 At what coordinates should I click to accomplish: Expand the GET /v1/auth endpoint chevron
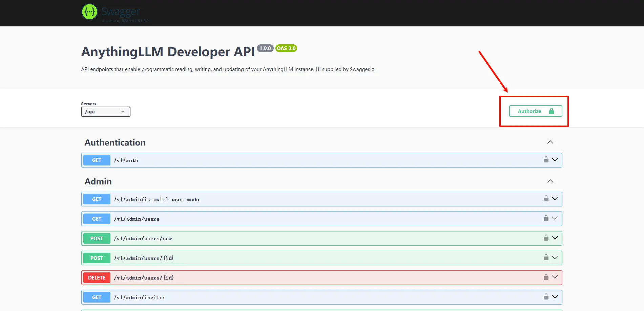click(555, 160)
